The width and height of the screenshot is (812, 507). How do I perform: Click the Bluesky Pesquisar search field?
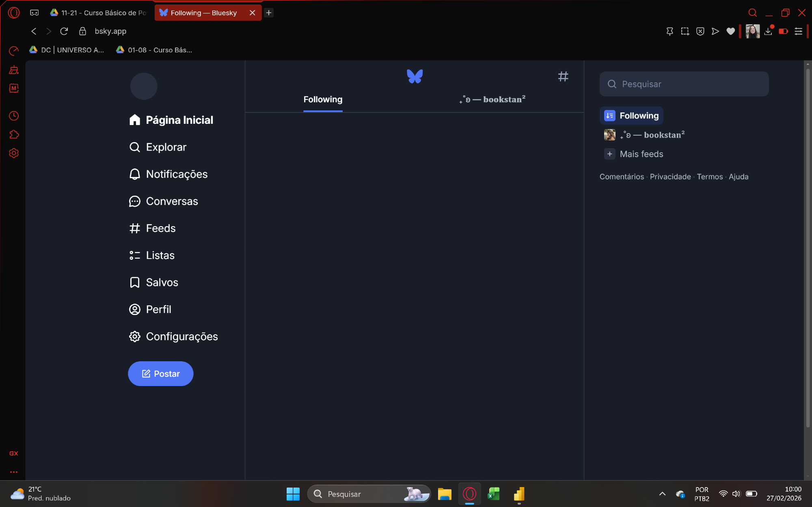684,84
